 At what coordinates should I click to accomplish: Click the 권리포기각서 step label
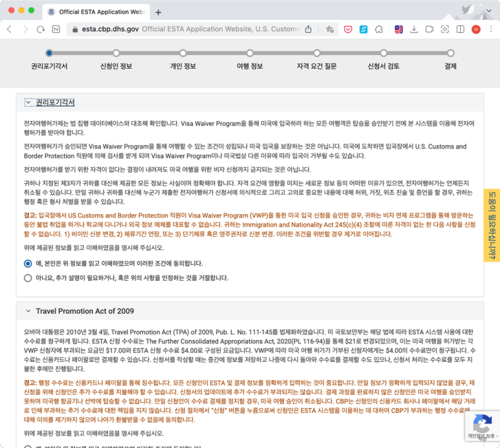(x=49, y=66)
